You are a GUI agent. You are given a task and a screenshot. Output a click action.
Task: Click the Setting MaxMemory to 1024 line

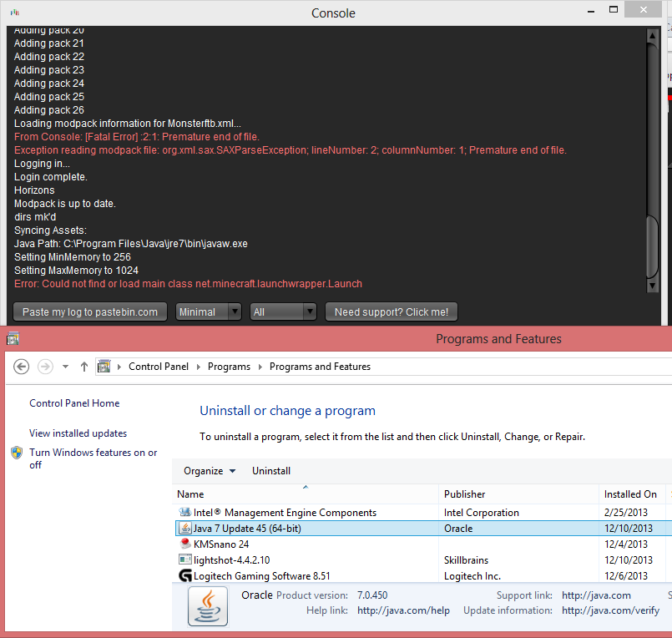click(76, 271)
